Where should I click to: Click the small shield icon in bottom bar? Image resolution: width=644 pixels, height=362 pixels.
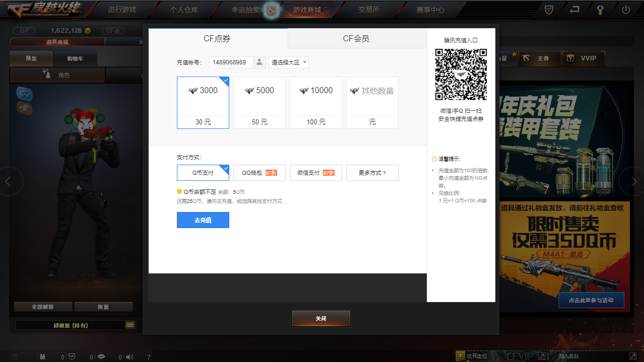point(72,357)
